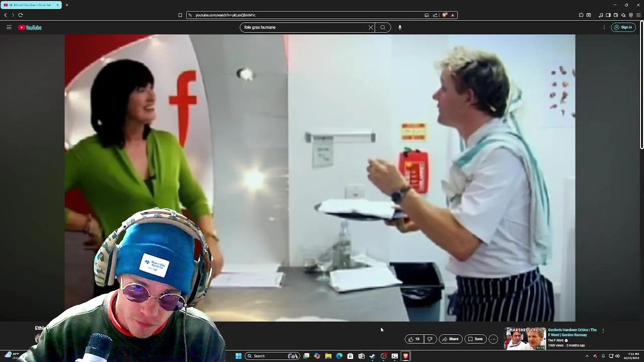Click the YouTube search magnifier button
644x362 pixels.
(x=383, y=27)
